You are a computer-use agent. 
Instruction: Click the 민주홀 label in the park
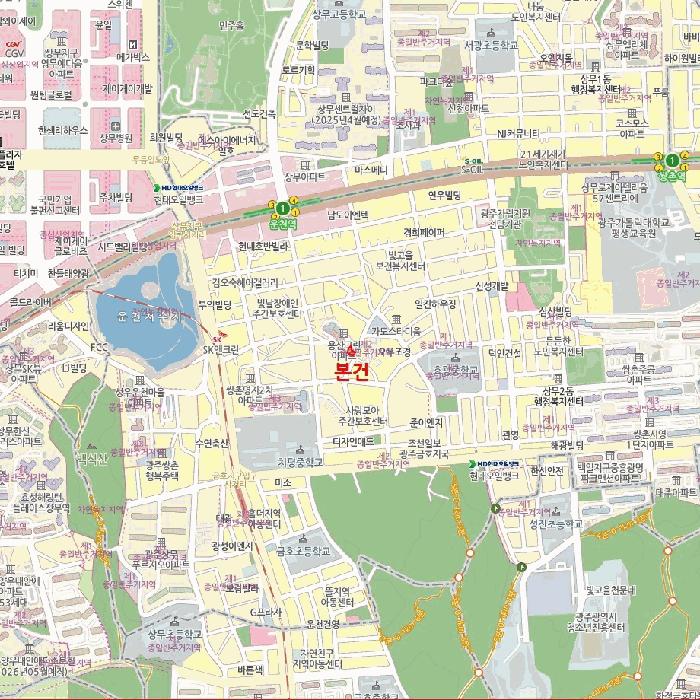click(231, 25)
